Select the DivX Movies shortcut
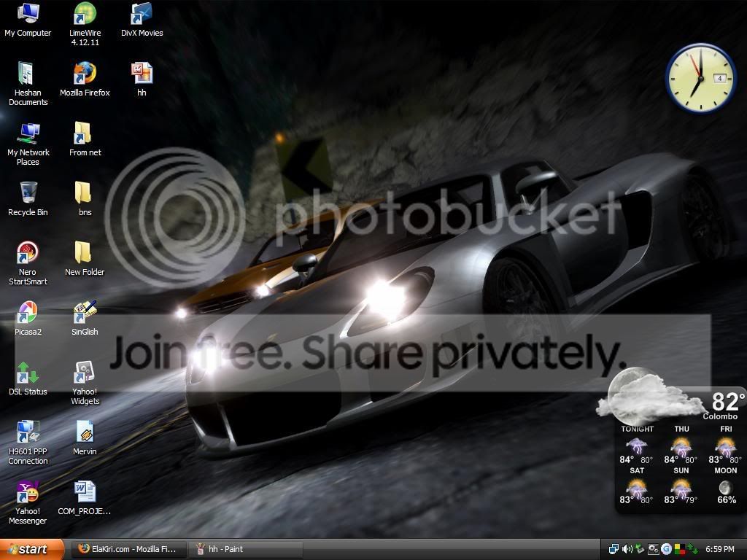747x560 pixels. tap(142, 20)
